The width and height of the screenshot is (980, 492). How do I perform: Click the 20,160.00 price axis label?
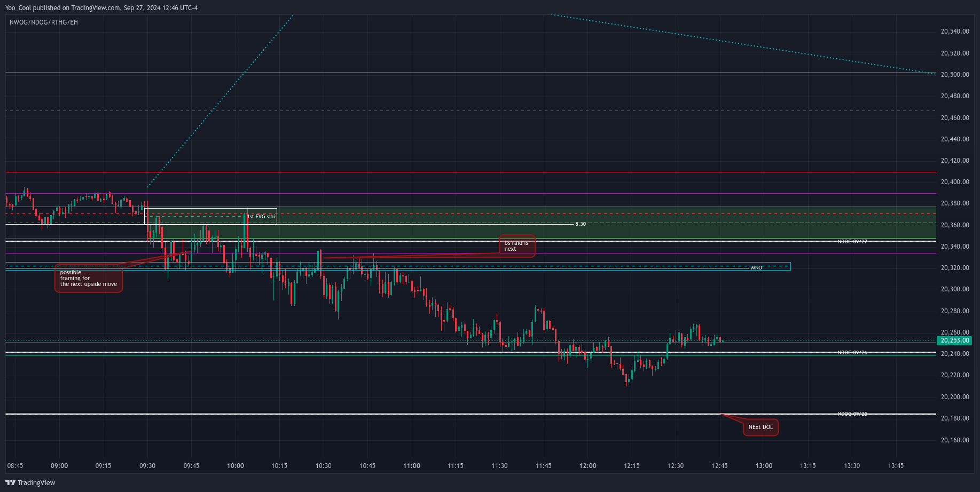coord(954,440)
